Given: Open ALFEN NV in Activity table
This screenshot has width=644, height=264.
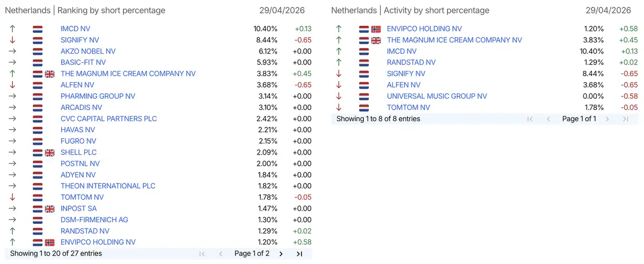Looking at the screenshot, I should [x=404, y=85].
